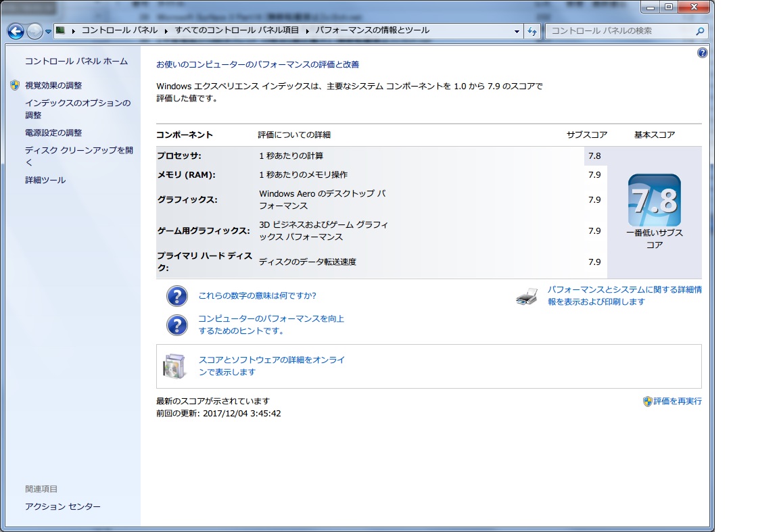Click 1 秒あたりのメモリ操作 detail text

pos(304,174)
